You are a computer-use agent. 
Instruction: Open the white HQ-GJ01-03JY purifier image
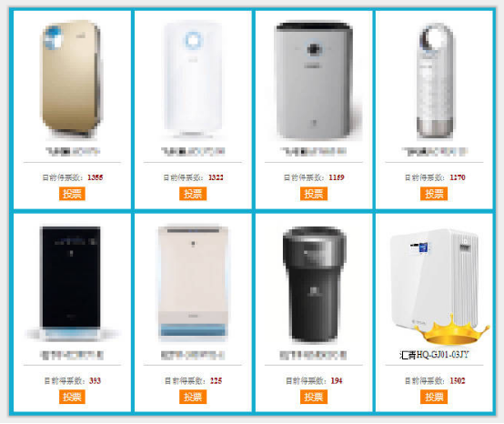coord(434,279)
